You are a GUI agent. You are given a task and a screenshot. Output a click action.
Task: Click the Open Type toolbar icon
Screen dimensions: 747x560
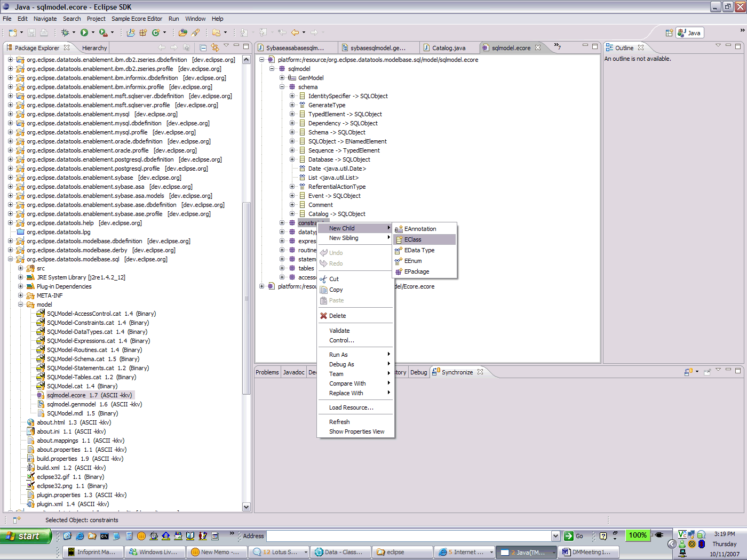(183, 33)
